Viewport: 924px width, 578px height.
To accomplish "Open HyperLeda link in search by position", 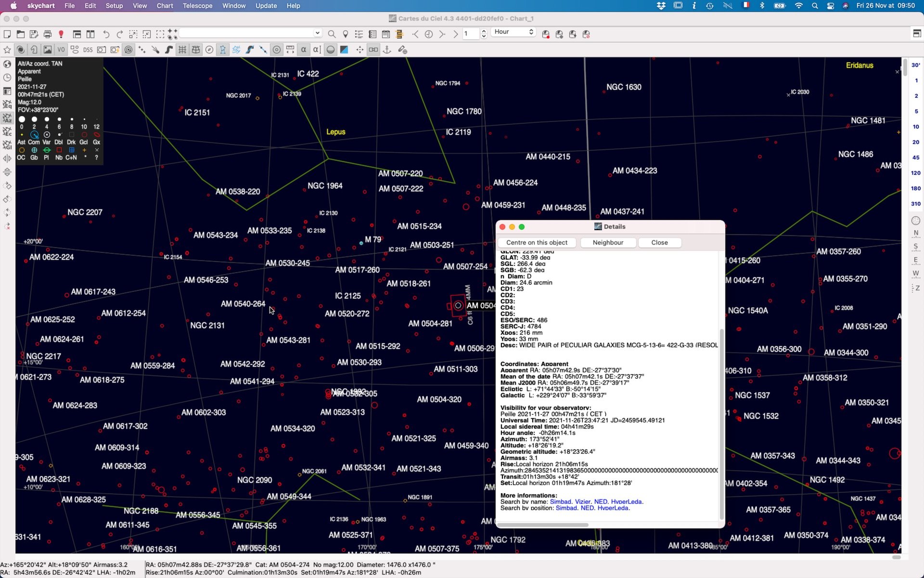I will [x=613, y=508].
